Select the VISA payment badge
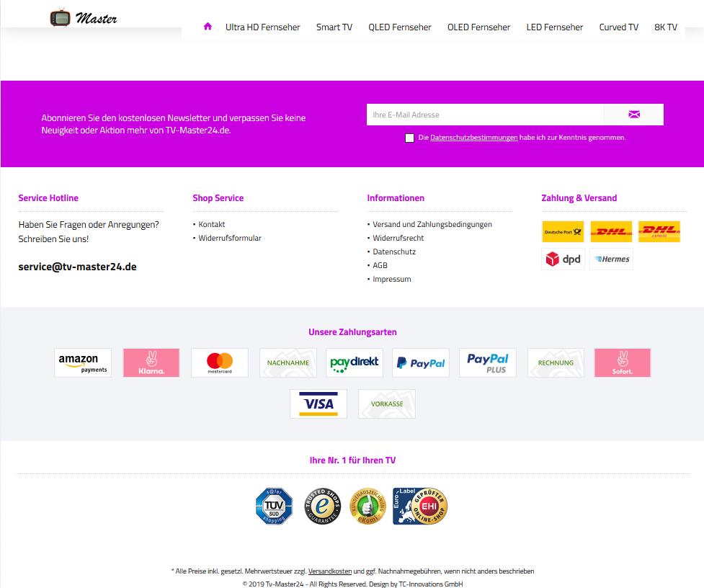Image resolution: width=704 pixels, height=588 pixels. click(x=318, y=404)
